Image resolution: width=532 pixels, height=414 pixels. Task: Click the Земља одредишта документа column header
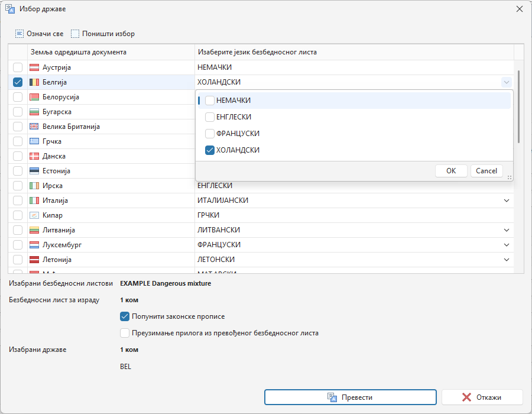[111, 52]
